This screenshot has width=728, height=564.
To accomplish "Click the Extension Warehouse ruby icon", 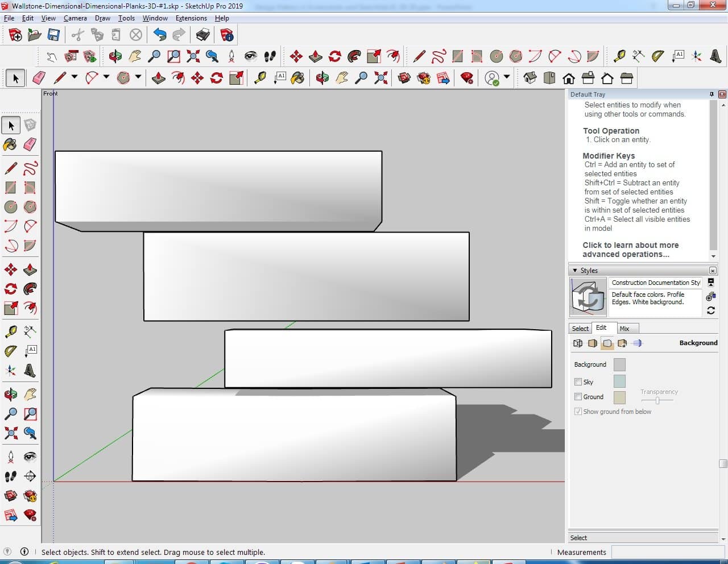I will (467, 78).
